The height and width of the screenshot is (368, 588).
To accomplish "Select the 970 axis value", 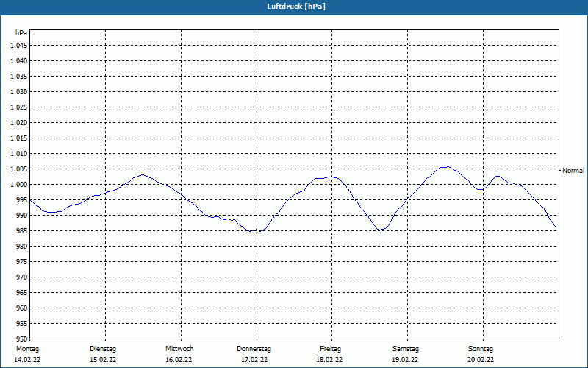I will 22,277.
